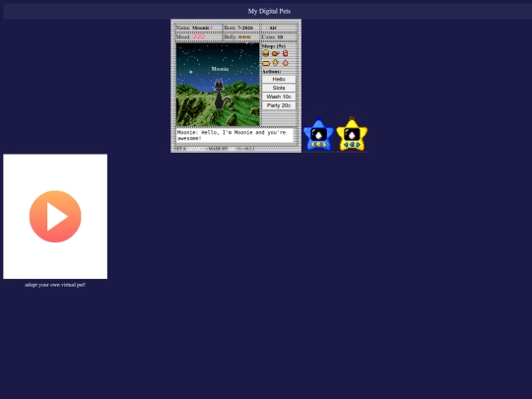Image resolution: width=532 pixels, height=399 pixels.
Task: Click the Coins count text
Action: point(273,36)
